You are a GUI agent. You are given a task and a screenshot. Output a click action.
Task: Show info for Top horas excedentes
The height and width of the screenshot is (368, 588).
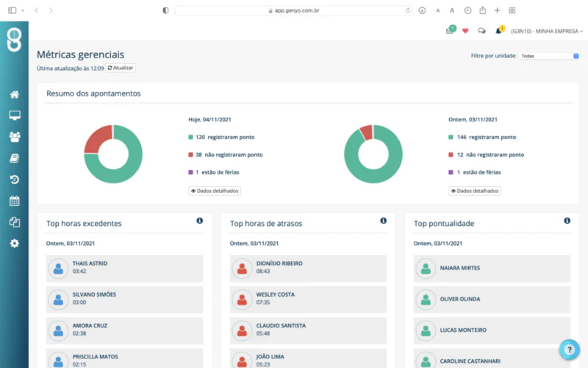tap(199, 220)
